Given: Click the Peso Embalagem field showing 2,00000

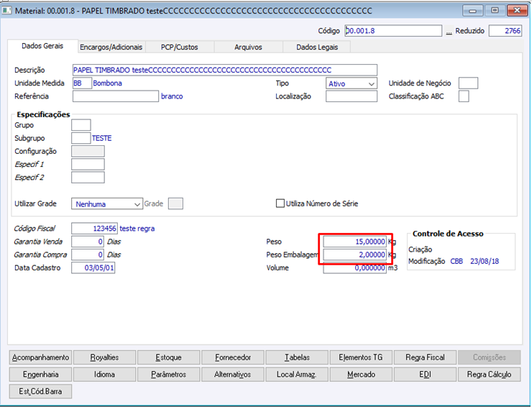Looking at the screenshot, I should pyautogui.click(x=354, y=255).
